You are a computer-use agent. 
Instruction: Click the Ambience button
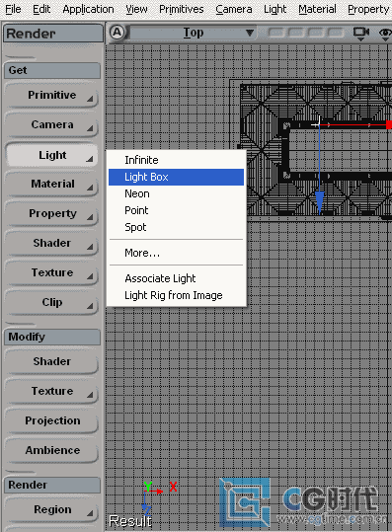tap(52, 450)
